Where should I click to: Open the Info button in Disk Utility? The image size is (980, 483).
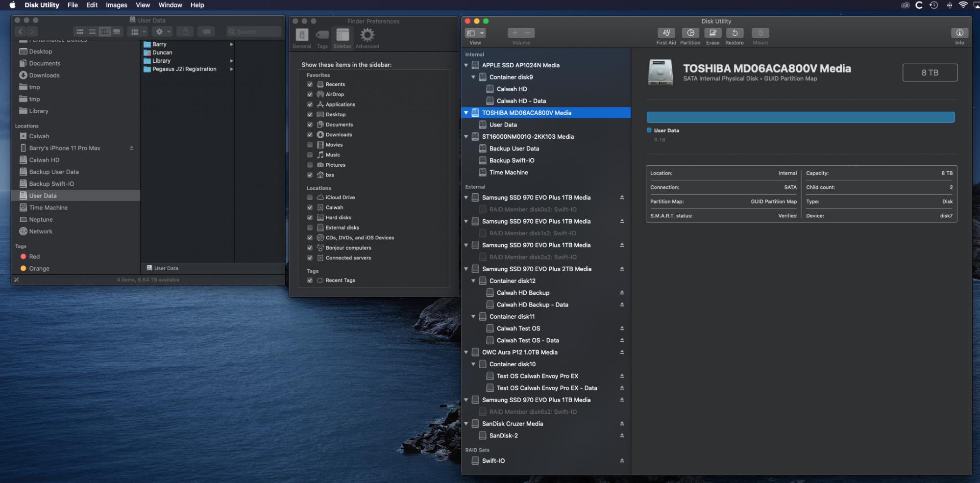[x=959, y=33]
